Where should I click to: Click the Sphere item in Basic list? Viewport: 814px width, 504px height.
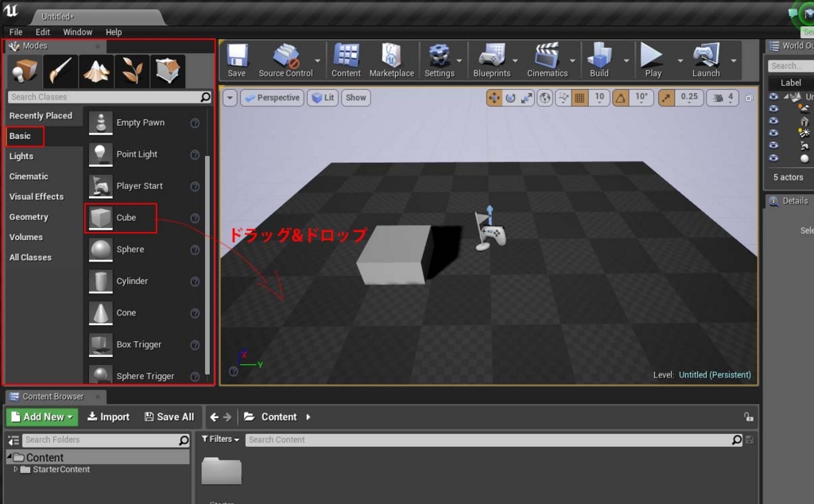pyautogui.click(x=142, y=250)
